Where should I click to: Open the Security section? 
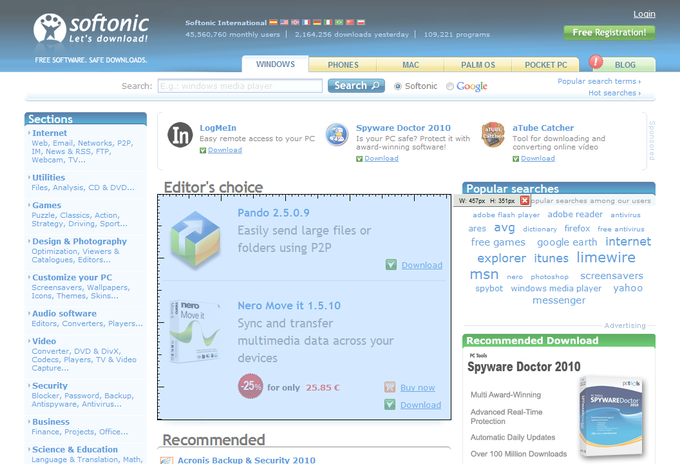click(x=50, y=386)
